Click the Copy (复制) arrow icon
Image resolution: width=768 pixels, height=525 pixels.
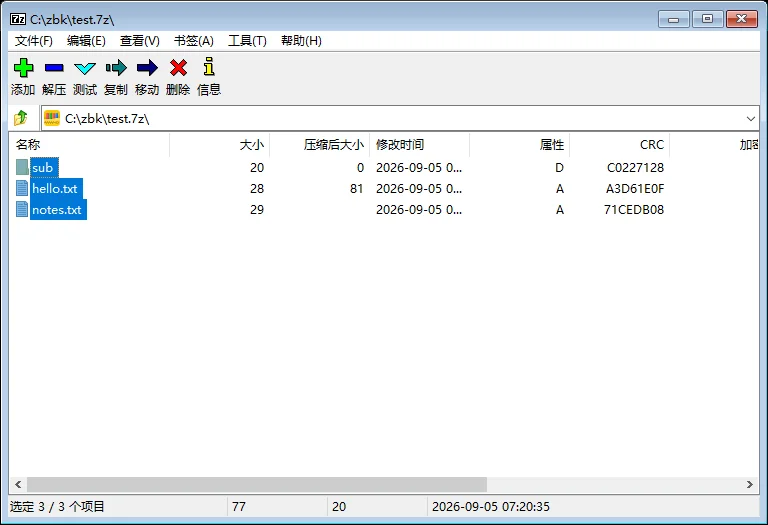116,68
